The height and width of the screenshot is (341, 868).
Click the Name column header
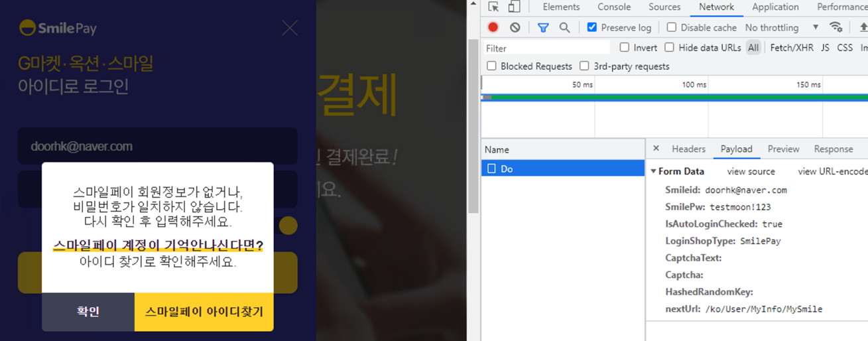pyautogui.click(x=562, y=149)
